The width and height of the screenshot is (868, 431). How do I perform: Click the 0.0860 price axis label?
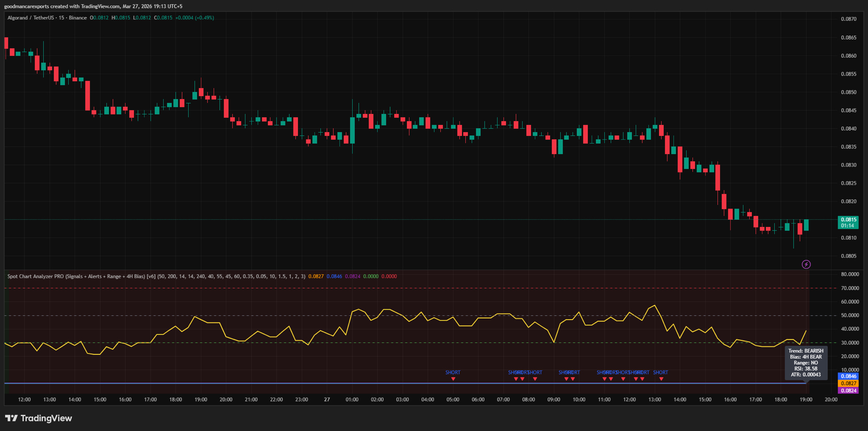click(x=849, y=56)
